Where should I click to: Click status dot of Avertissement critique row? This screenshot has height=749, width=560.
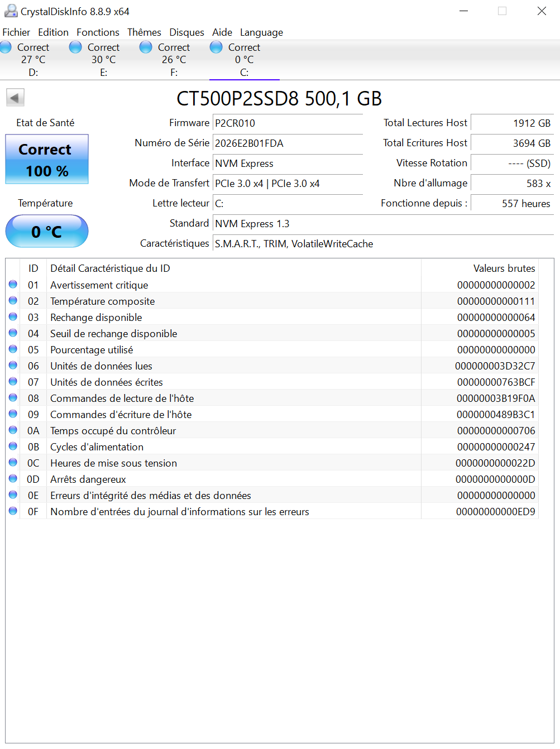pyautogui.click(x=13, y=284)
